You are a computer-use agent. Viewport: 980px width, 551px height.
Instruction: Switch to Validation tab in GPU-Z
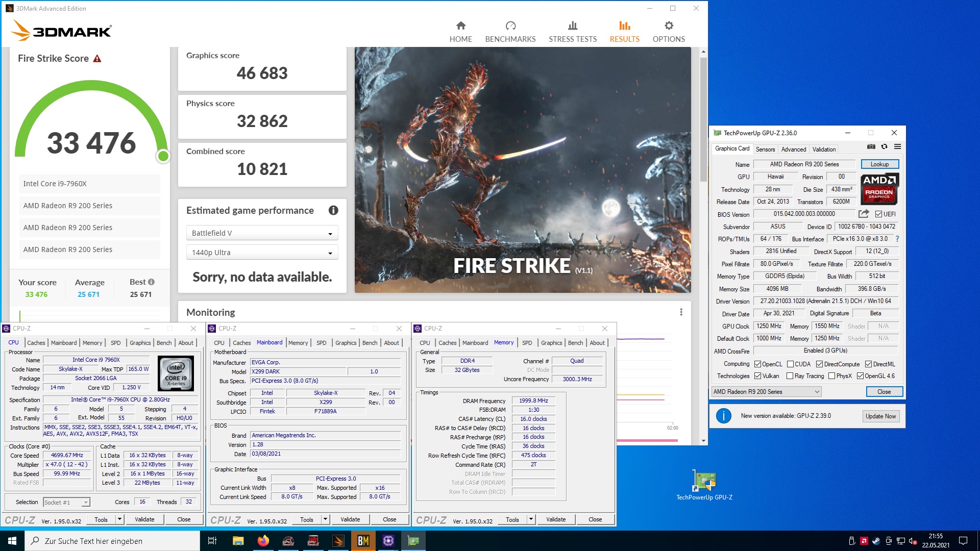pyautogui.click(x=824, y=149)
